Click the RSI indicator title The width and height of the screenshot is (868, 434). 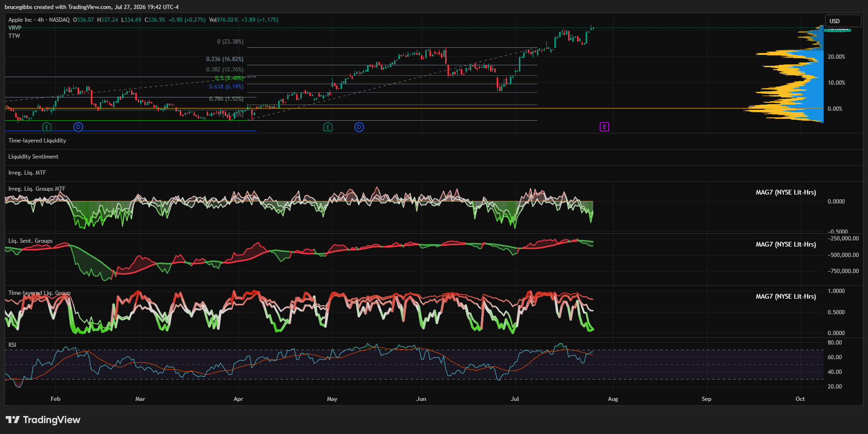(12, 345)
